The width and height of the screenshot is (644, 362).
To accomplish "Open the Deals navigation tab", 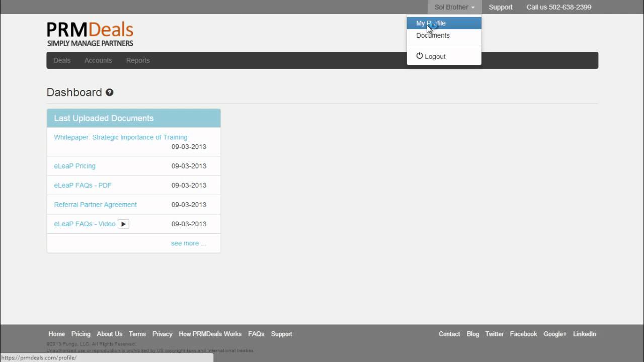I will [x=62, y=60].
